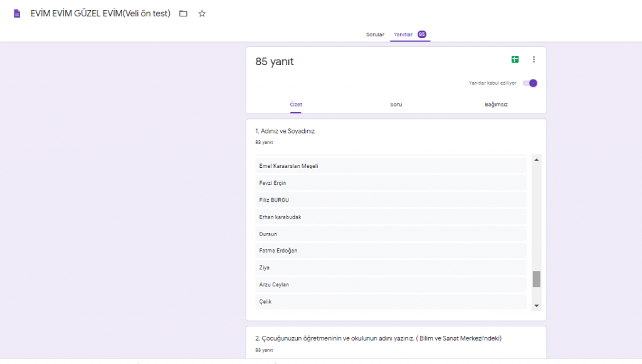
Task: Open the three-dot more options menu
Action: tap(534, 59)
